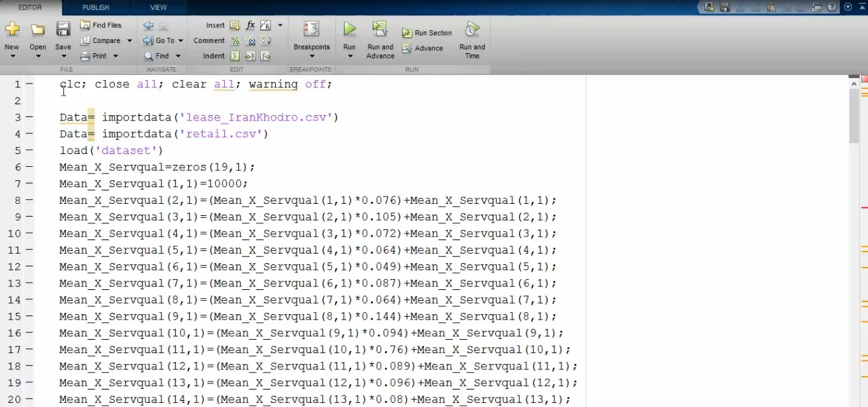Open the VIEW tab

pyautogui.click(x=158, y=7)
